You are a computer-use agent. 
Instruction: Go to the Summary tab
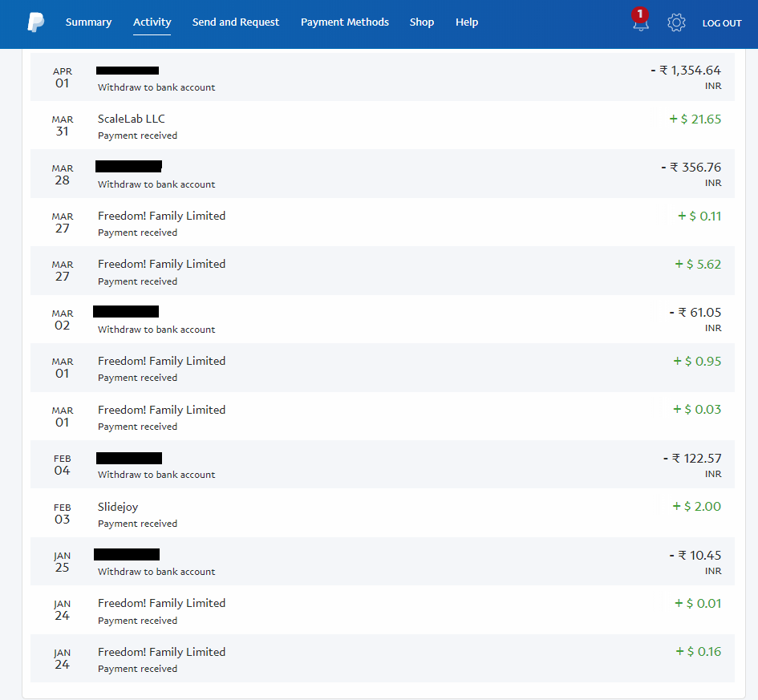(x=88, y=22)
